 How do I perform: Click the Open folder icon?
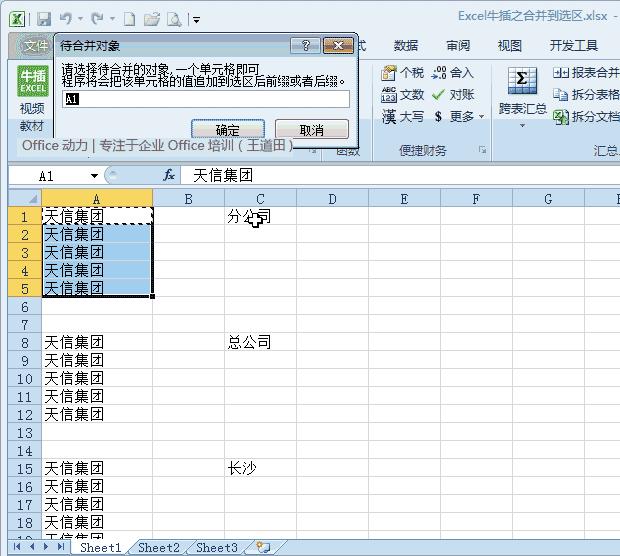pyautogui.click(x=151, y=19)
